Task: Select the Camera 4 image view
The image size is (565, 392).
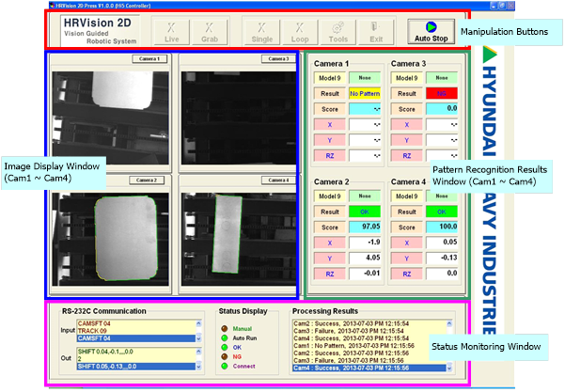Action: click(x=239, y=239)
